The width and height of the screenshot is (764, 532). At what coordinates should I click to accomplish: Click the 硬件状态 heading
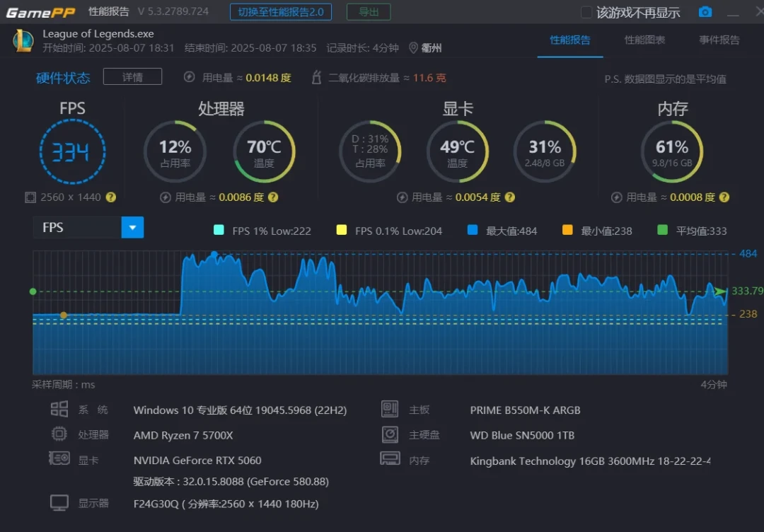(63, 77)
